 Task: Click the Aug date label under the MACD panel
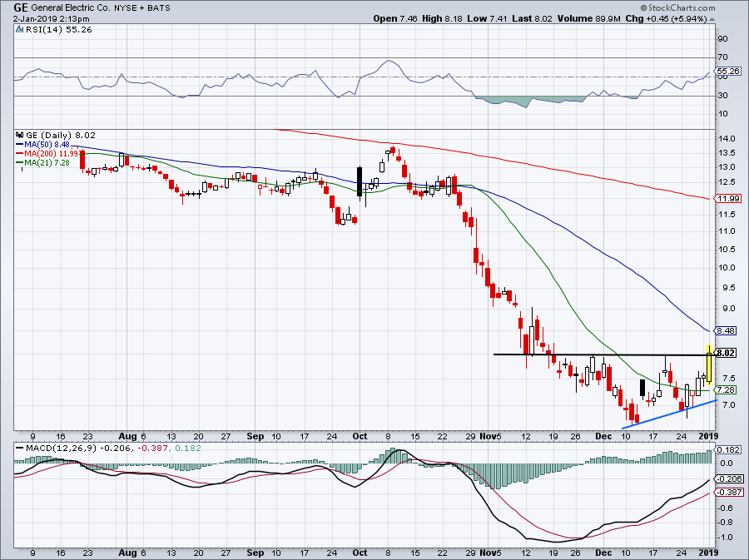[x=127, y=553]
